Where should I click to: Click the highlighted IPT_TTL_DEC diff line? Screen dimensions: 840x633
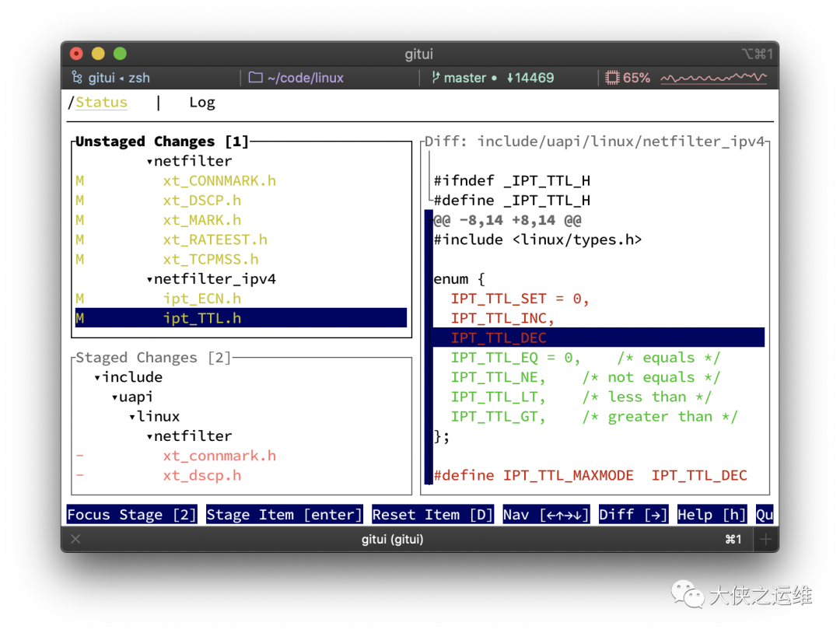(x=598, y=338)
